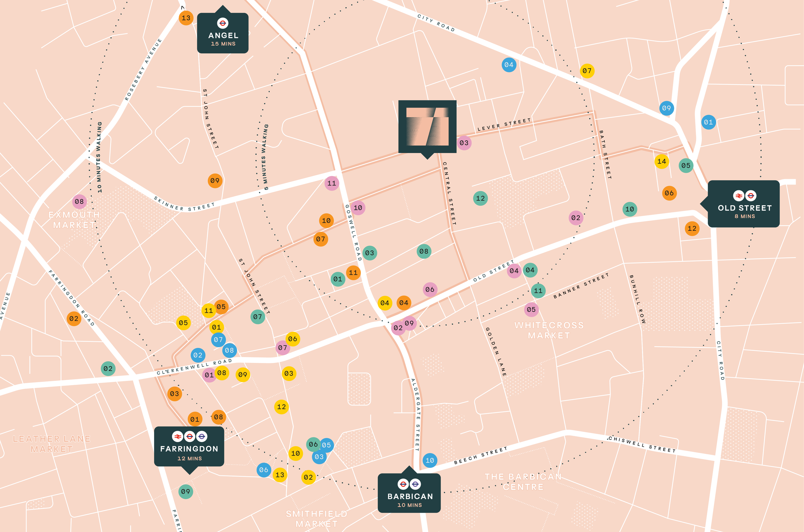Select the blue 08 marker

[x=229, y=350]
